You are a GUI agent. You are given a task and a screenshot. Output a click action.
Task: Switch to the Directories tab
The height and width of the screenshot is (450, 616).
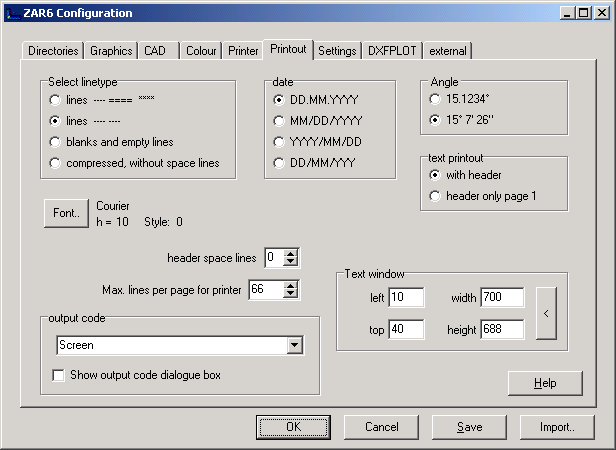[52, 50]
